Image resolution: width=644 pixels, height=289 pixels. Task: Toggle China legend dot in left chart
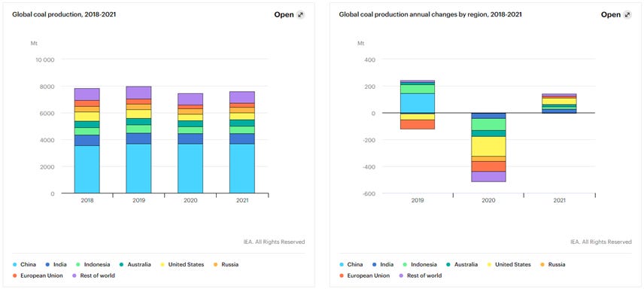pyautogui.click(x=15, y=265)
